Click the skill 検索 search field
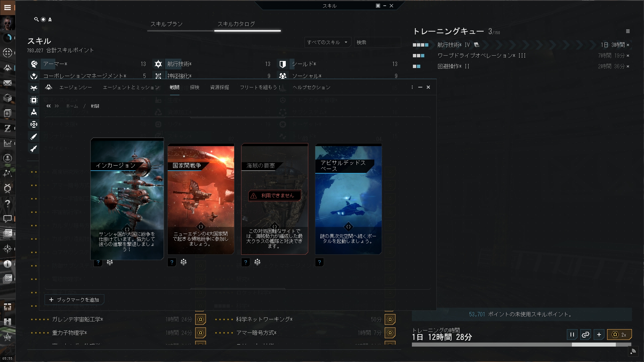Viewport: 644px width, 362px height. coord(377,42)
